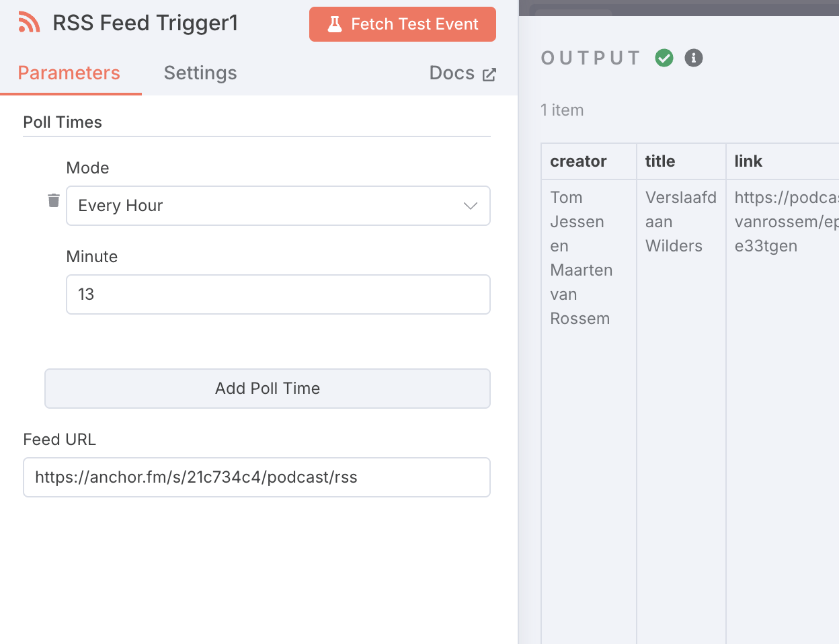Delete the Every Hour poll time
Screen dimensions: 839x644
(54, 200)
